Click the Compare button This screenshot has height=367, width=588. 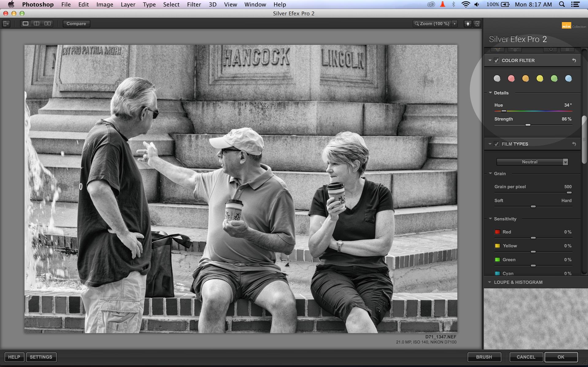(x=76, y=24)
